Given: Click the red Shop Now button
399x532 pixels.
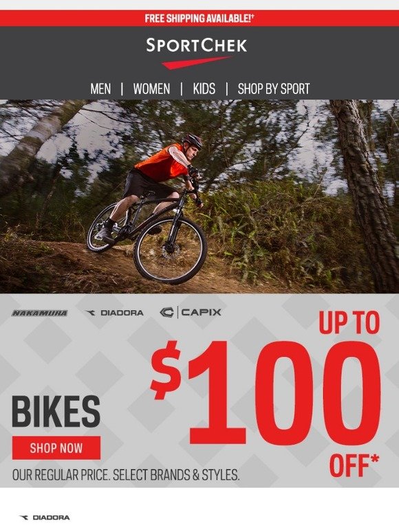Looking at the screenshot, I should pos(56,448).
